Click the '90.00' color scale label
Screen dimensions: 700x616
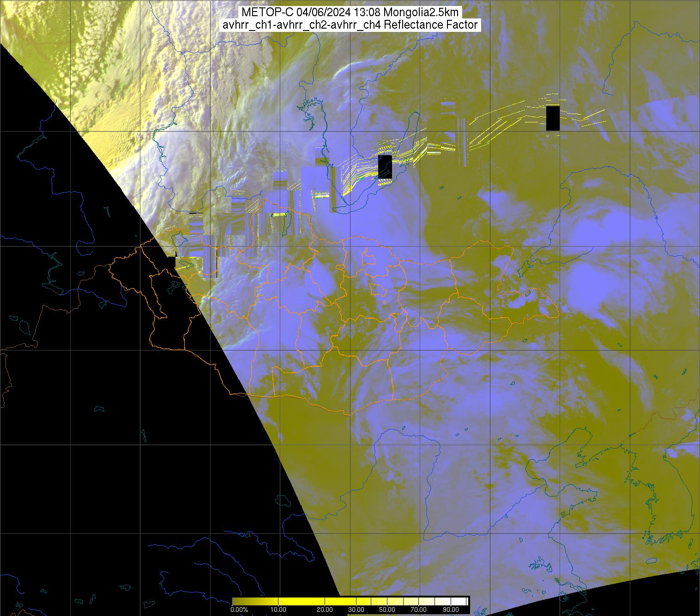pos(451,610)
